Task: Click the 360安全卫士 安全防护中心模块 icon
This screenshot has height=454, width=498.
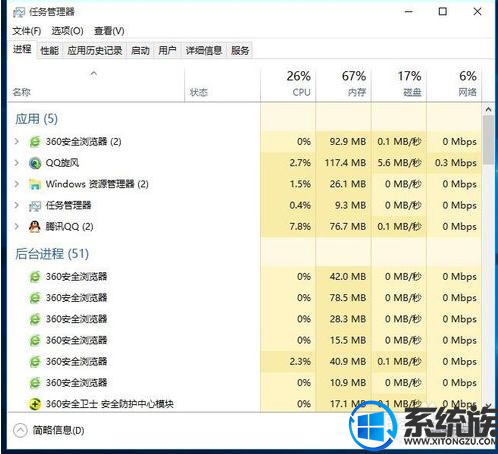Action: click(x=35, y=404)
